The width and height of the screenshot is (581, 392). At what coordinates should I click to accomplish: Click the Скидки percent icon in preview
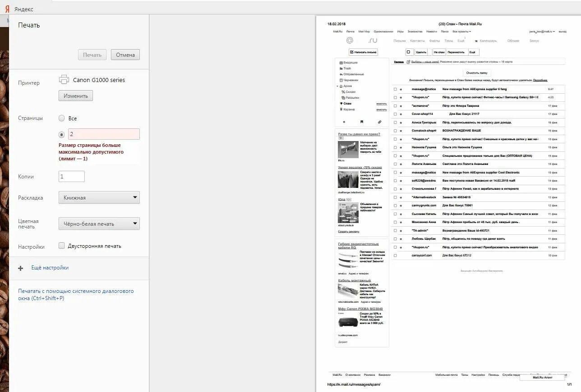343,92
